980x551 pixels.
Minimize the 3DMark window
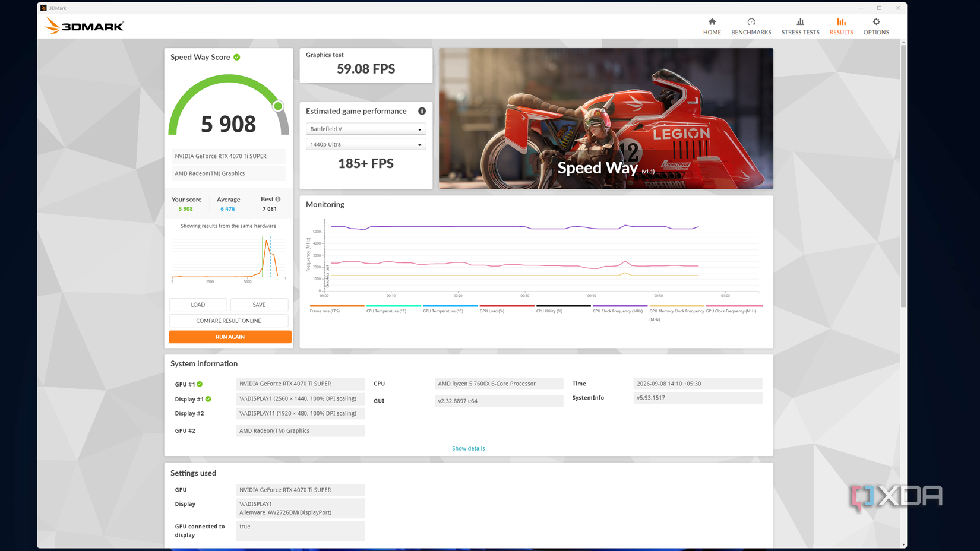[861, 8]
